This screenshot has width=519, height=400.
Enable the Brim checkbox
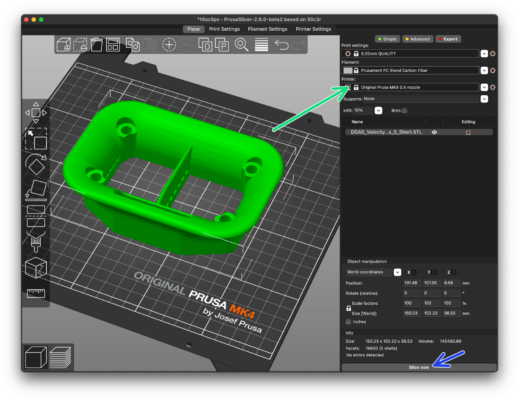coord(404,111)
